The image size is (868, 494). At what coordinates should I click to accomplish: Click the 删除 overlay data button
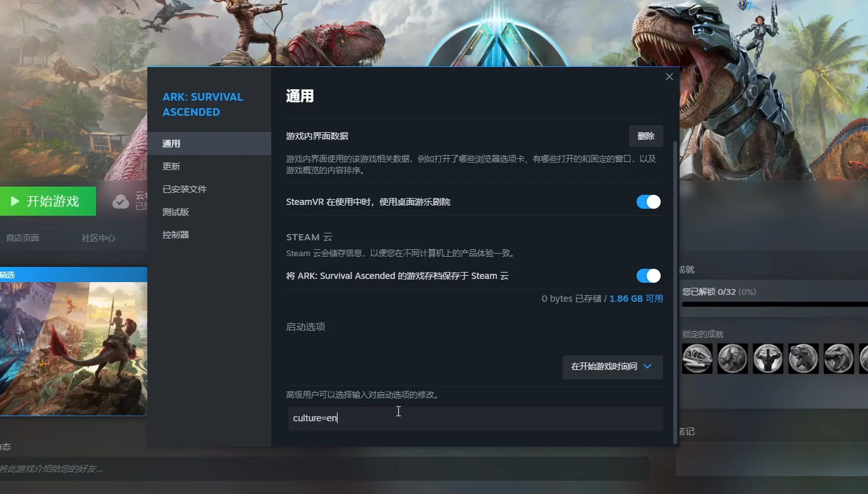coord(646,136)
